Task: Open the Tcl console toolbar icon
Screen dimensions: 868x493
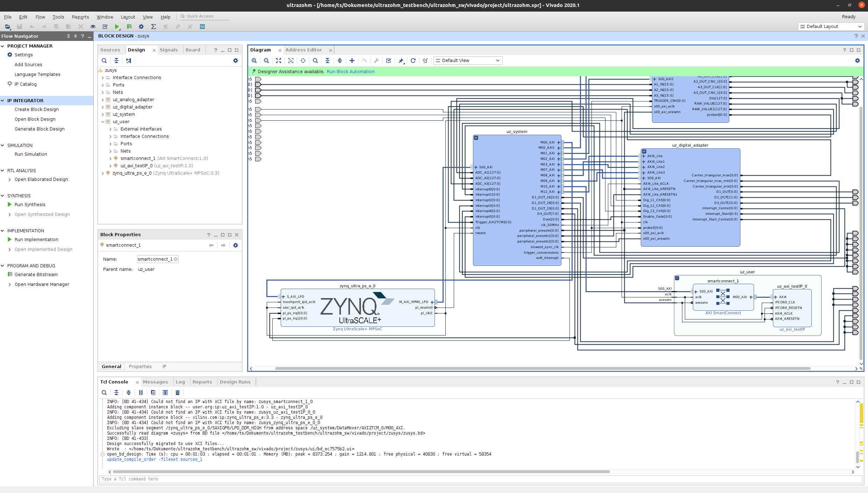Action: pyautogui.click(x=202, y=27)
